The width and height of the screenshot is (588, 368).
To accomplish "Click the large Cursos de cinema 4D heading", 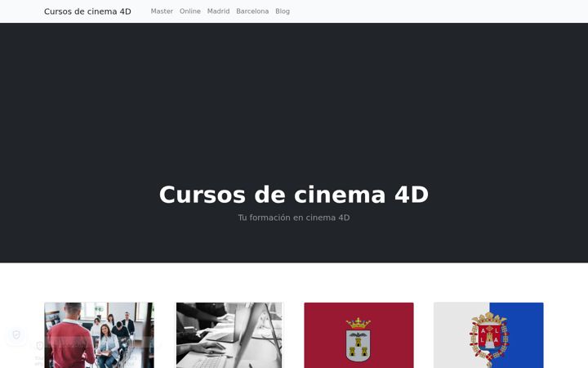I will pos(294,195).
